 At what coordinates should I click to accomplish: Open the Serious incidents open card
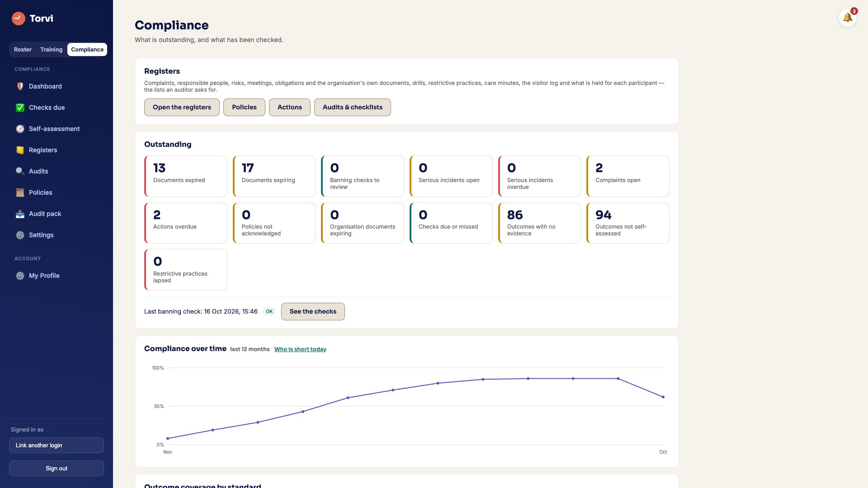click(451, 176)
